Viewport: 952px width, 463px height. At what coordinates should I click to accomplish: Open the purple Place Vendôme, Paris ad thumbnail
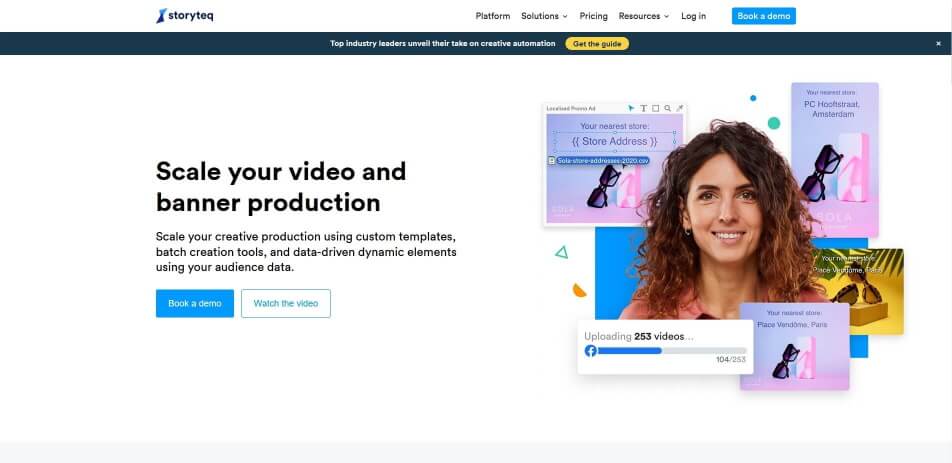(796, 346)
